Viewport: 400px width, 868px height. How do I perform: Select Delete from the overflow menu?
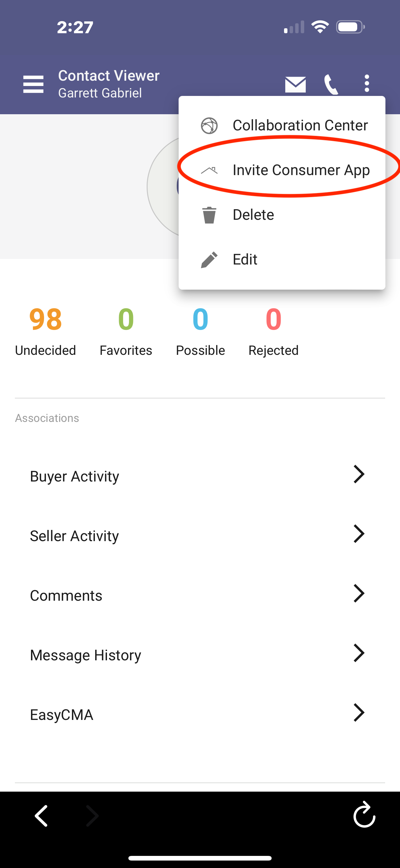282,215
